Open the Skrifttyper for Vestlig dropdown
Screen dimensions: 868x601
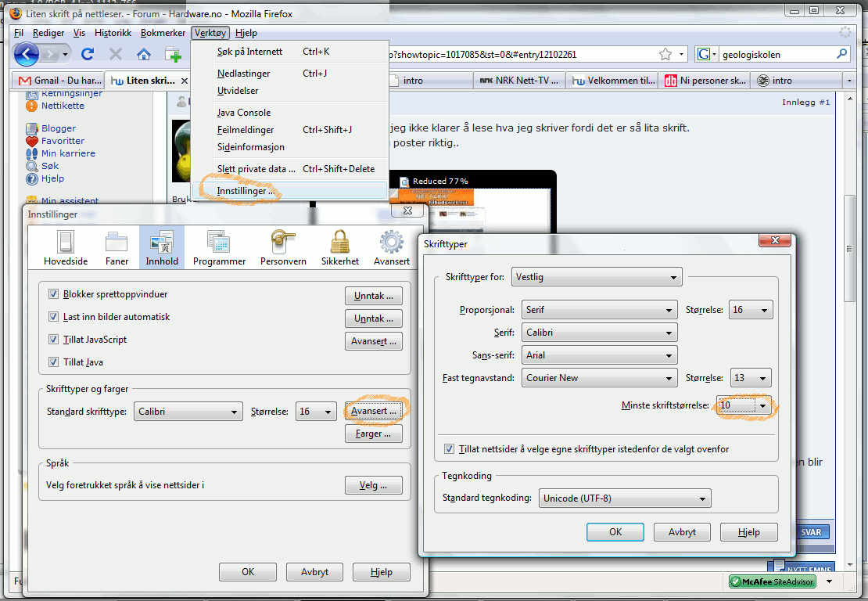point(597,277)
